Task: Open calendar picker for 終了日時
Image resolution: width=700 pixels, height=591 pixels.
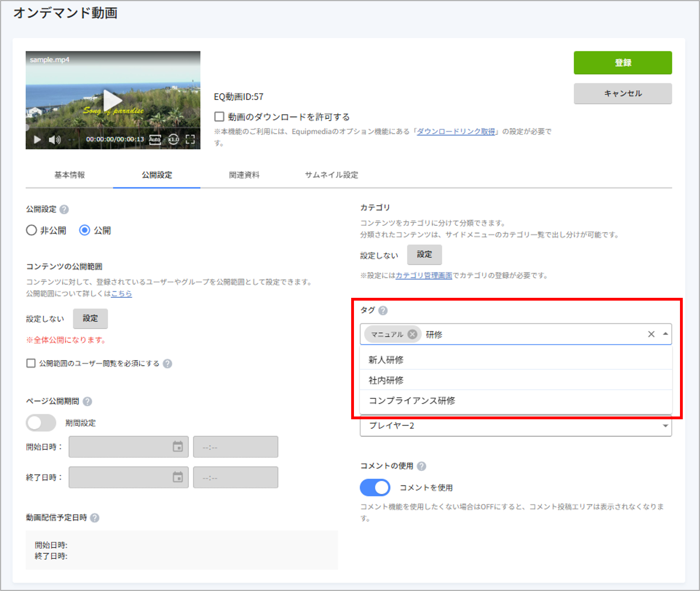Action: 177,477
